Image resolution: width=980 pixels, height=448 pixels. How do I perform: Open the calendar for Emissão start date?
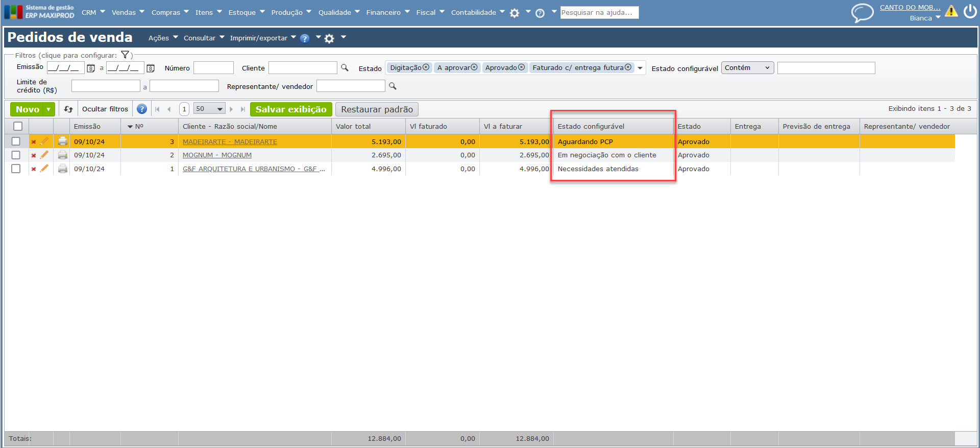(x=91, y=68)
